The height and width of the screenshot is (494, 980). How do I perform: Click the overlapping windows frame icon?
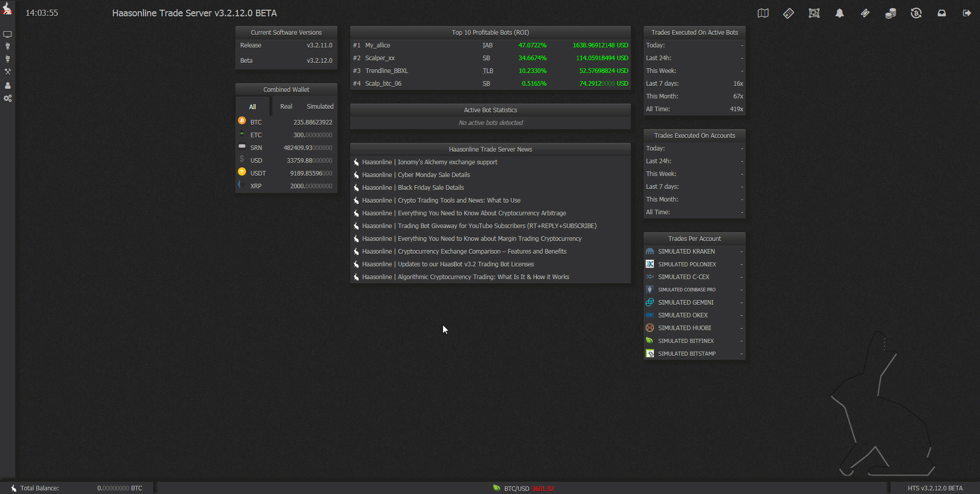tap(814, 13)
